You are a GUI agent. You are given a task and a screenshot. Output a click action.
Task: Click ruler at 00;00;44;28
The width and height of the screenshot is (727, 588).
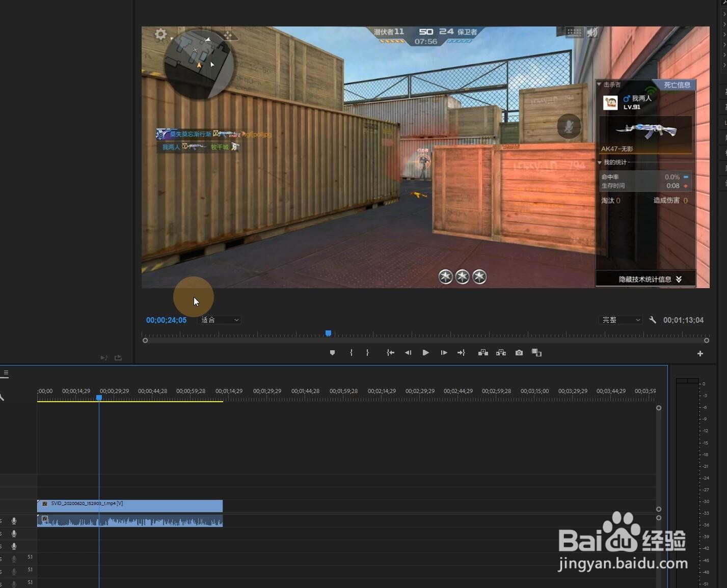(152, 391)
